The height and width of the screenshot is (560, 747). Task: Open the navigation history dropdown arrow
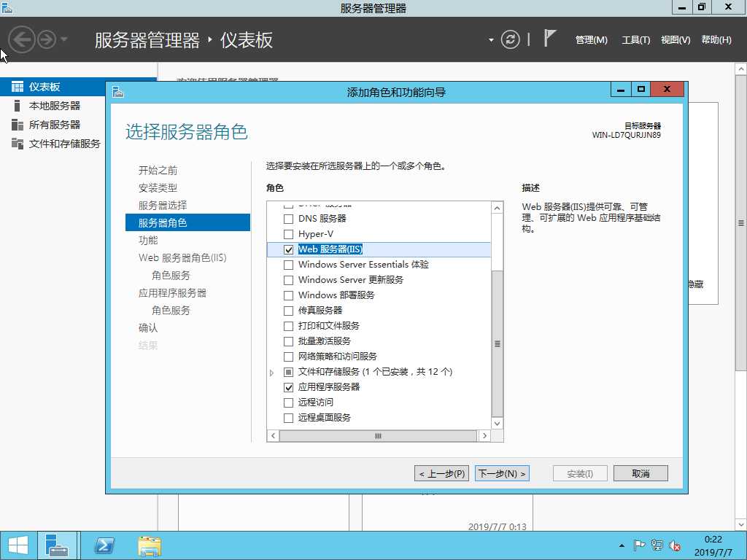[64, 39]
